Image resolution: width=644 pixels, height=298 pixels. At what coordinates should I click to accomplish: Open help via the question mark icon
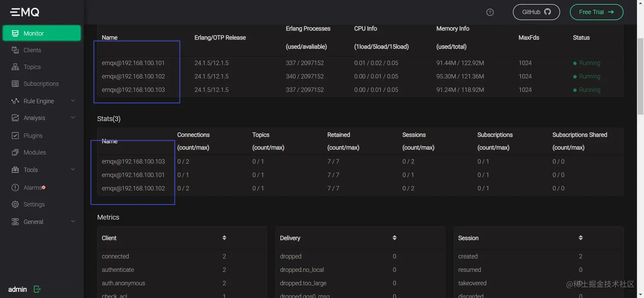[490, 12]
